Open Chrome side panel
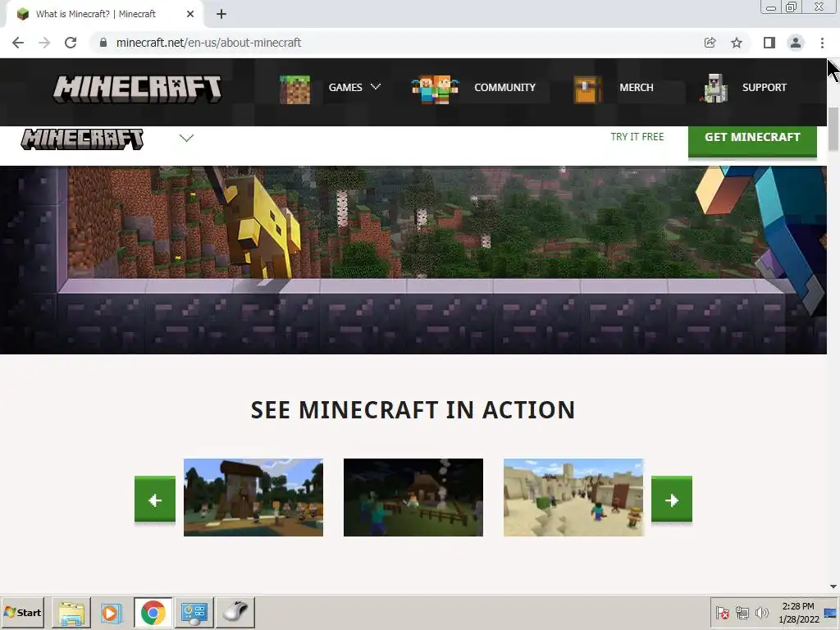This screenshot has width=840, height=630. [x=769, y=43]
